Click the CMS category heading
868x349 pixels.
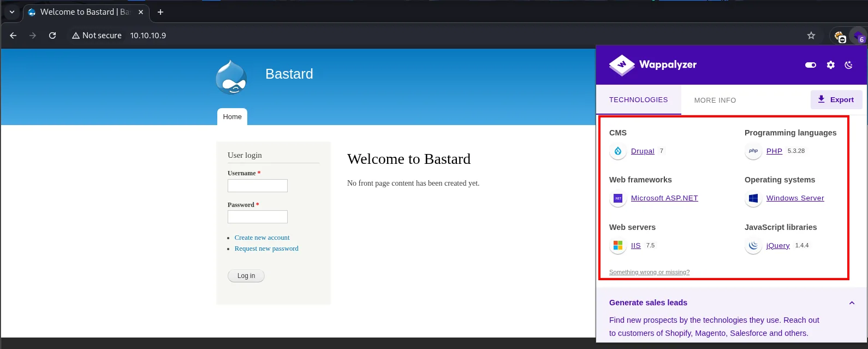618,133
